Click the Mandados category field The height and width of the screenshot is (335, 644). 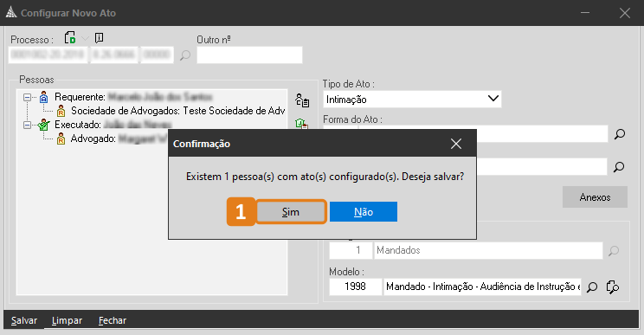[x=488, y=250]
